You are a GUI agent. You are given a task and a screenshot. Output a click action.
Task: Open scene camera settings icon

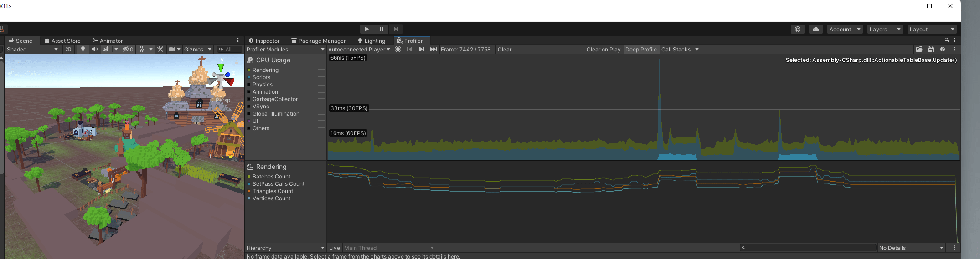[172, 49]
